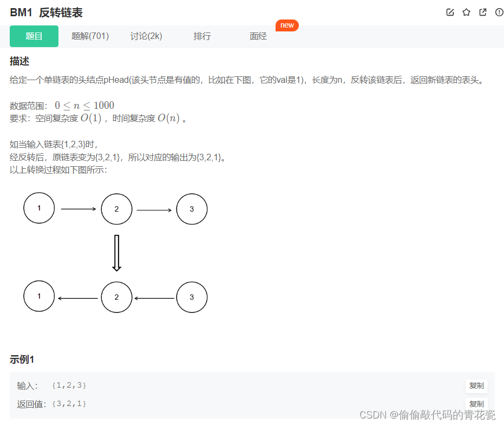Image resolution: width=504 pixels, height=425 pixels.
Task: Click node 2 in the bottom diagram
Action: pos(116,297)
